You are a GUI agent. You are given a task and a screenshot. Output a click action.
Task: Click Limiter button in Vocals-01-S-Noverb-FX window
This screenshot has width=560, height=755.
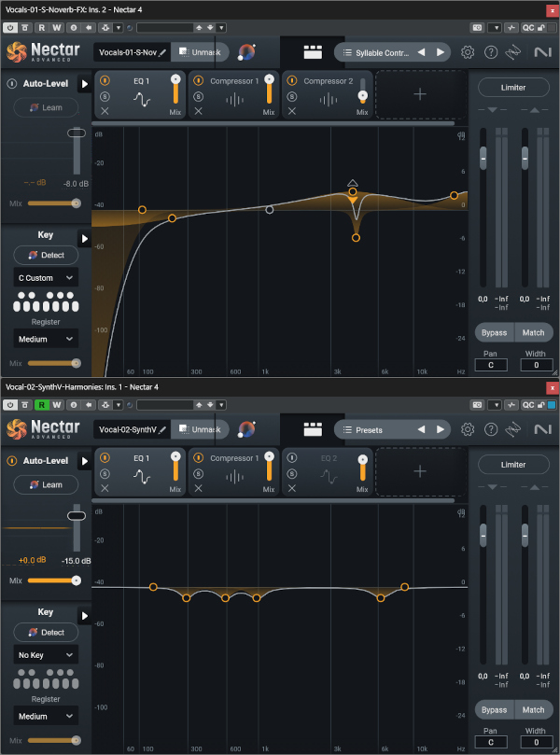point(513,88)
